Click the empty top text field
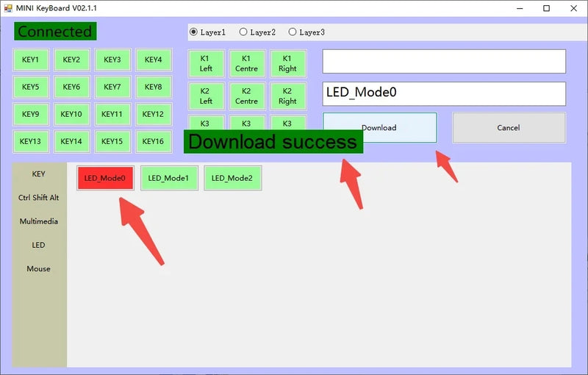 click(x=444, y=62)
